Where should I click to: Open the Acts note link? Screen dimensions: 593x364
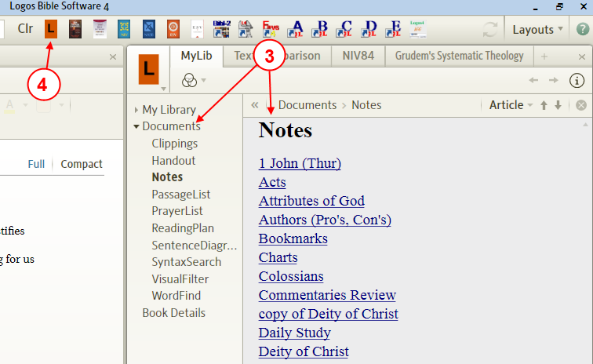click(x=272, y=182)
